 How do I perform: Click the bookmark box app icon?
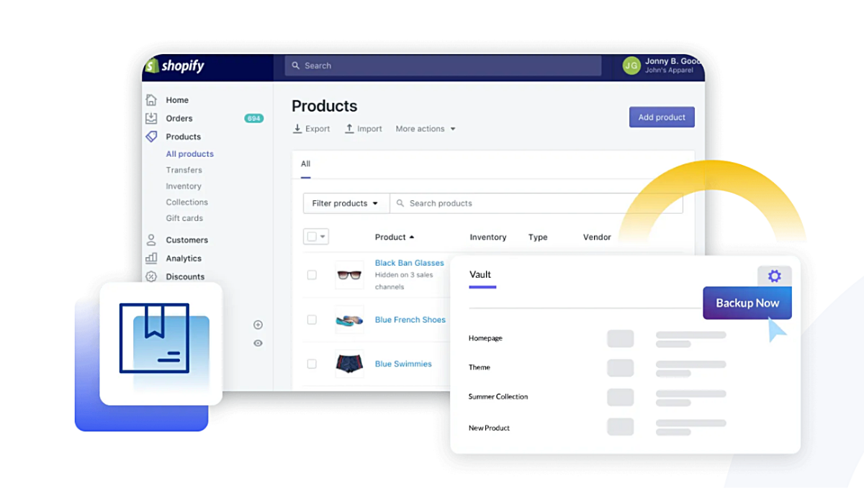[161, 343]
